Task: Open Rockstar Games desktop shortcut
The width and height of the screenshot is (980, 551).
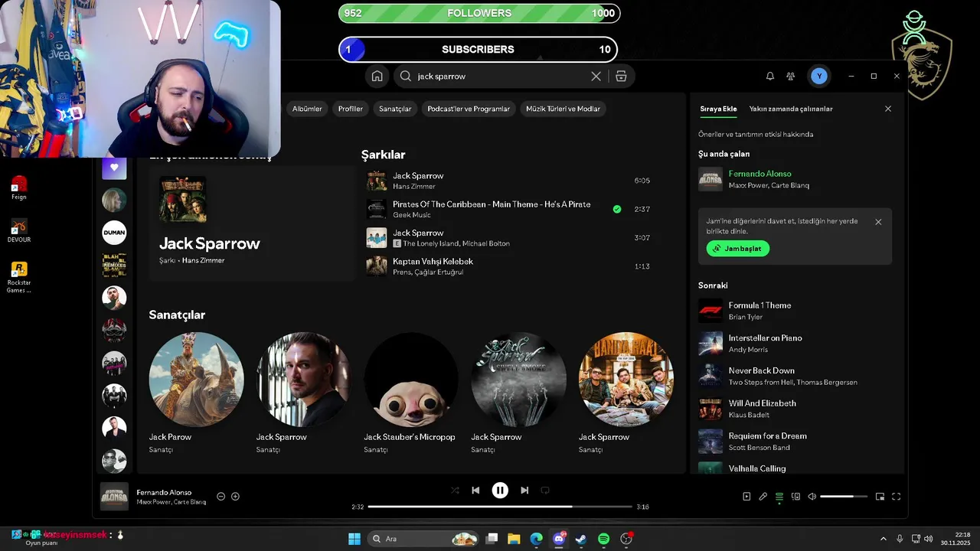Action: click(x=19, y=277)
